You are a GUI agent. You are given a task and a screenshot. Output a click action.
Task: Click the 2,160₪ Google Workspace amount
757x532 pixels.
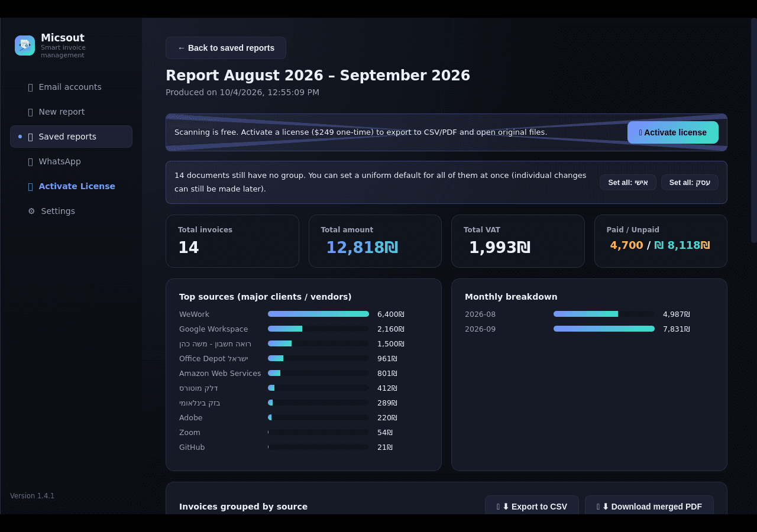point(391,329)
